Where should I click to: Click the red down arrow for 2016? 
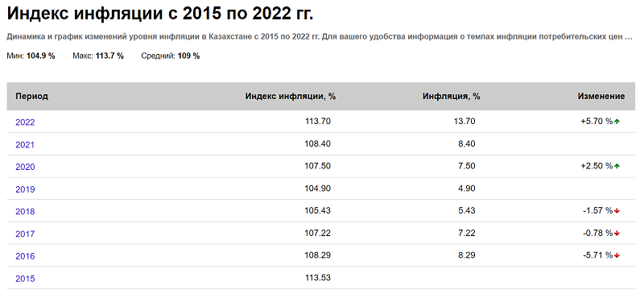pyautogui.click(x=617, y=255)
